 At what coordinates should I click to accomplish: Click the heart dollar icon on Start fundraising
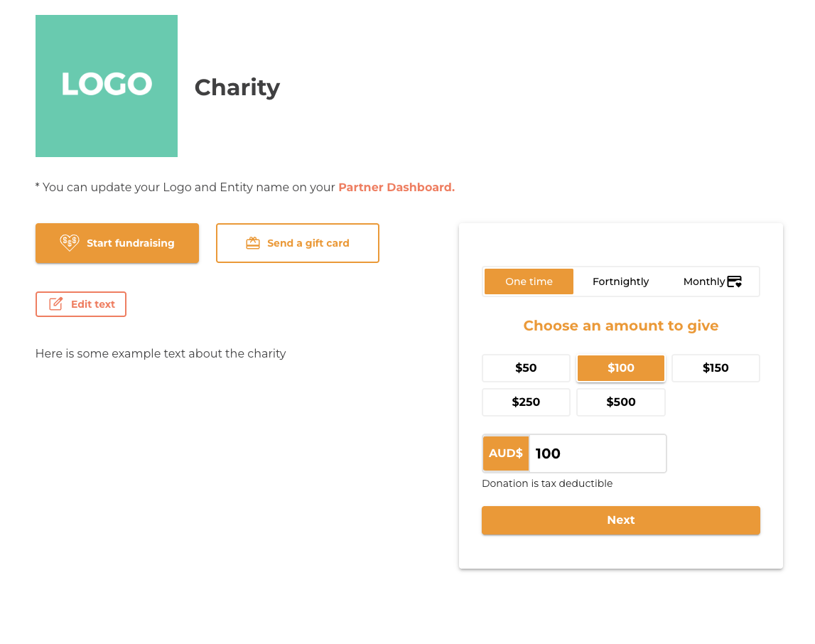[69, 242]
